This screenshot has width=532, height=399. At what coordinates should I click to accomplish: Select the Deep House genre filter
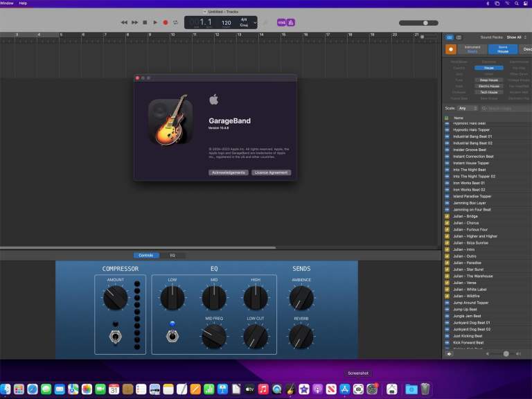tap(488, 80)
